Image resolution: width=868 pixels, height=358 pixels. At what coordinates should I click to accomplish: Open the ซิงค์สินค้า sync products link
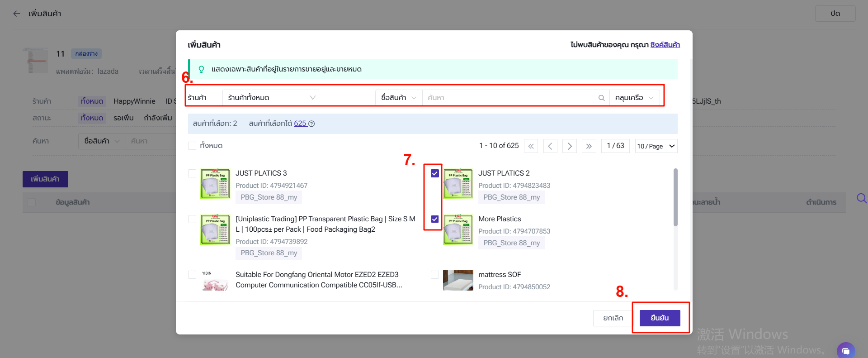tap(665, 45)
